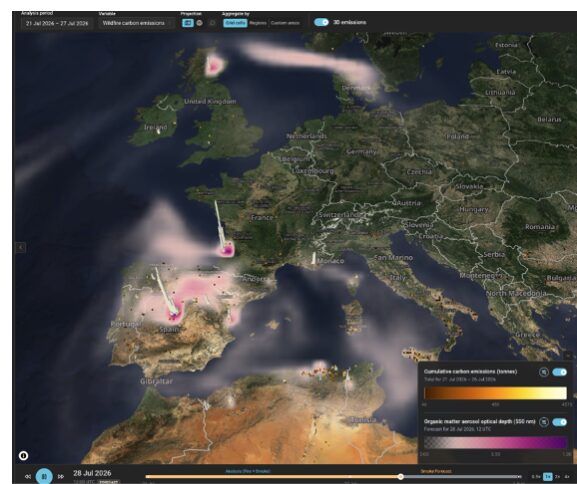This screenshot has width=577, height=484.
Task: Open the info icon on the map
Action: click(23, 456)
